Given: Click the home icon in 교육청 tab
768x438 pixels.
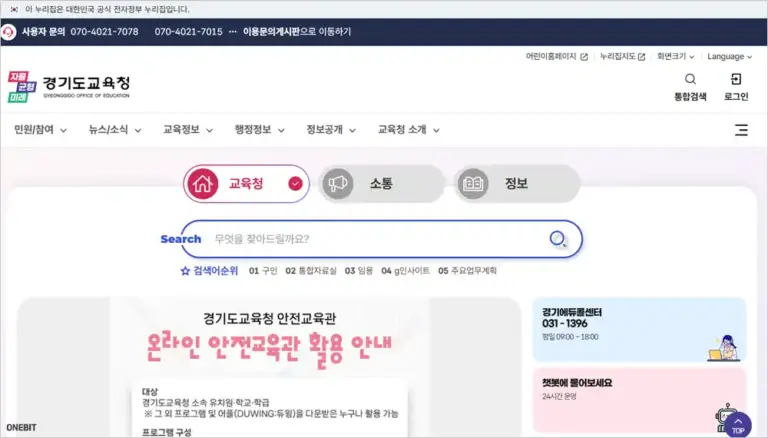Looking at the screenshot, I should pyautogui.click(x=202, y=184).
